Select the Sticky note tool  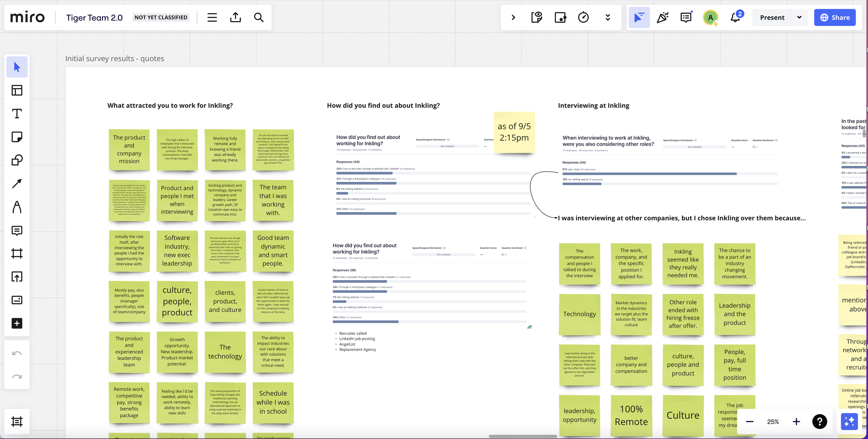click(x=17, y=137)
